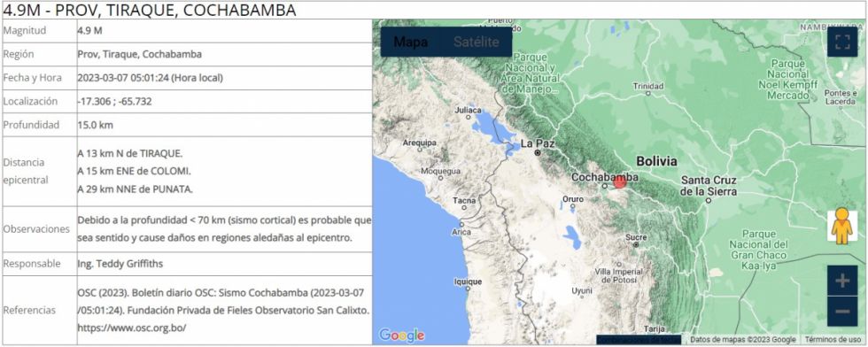
Task: Select the Cochabamba city label on map
Action: pos(604,177)
